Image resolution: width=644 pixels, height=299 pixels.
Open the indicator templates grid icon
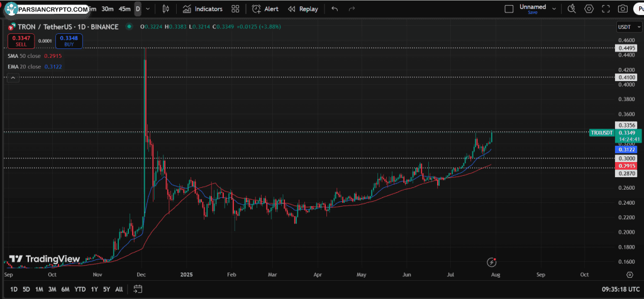pyautogui.click(x=235, y=9)
